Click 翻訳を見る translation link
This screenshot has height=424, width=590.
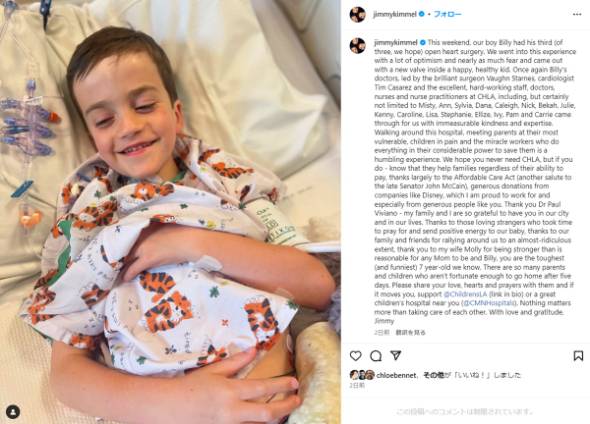point(410,332)
